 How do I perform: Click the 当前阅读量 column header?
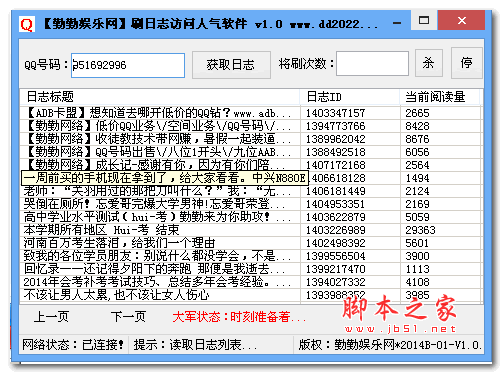pos(440,97)
